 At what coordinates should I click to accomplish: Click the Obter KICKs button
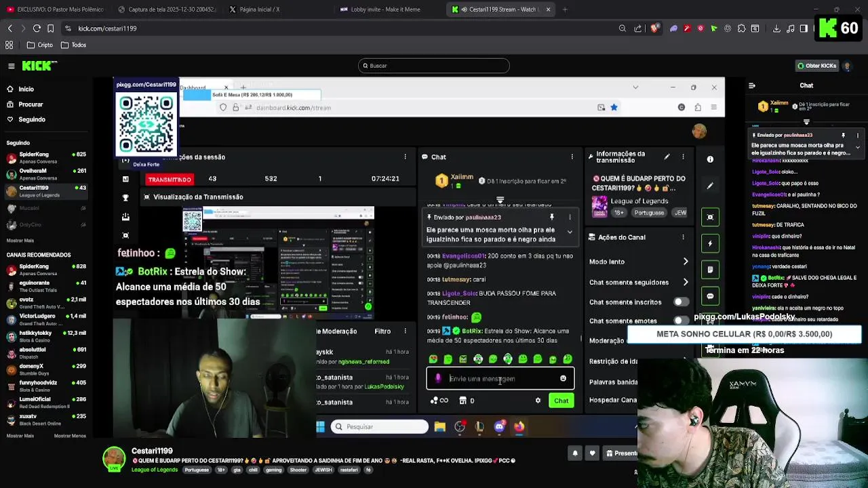pos(816,66)
